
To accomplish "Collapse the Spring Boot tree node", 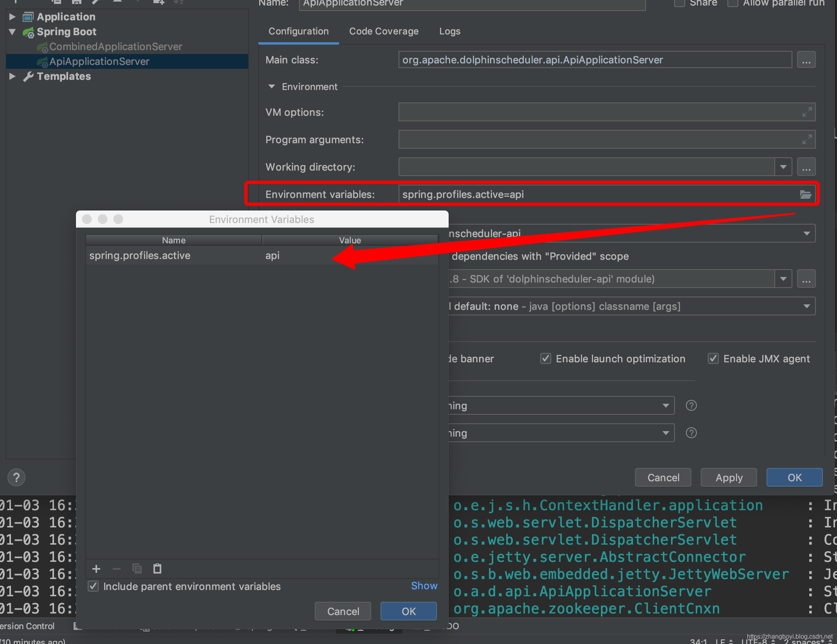I will (x=13, y=32).
